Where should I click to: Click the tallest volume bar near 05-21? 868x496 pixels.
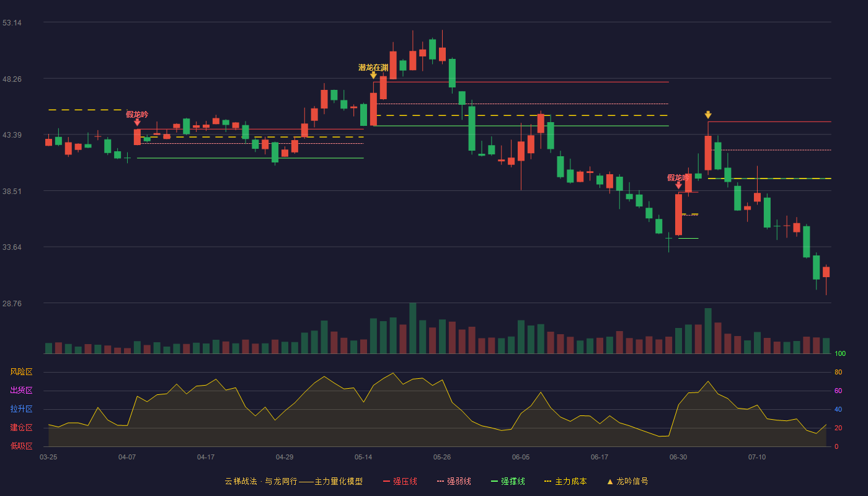[x=413, y=328]
